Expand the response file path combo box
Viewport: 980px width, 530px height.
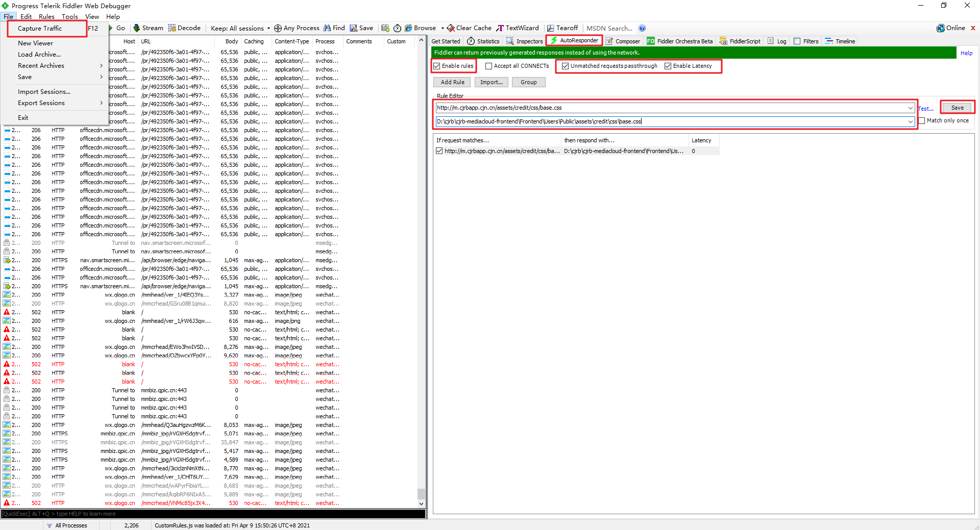pyautogui.click(x=910, y=121)
